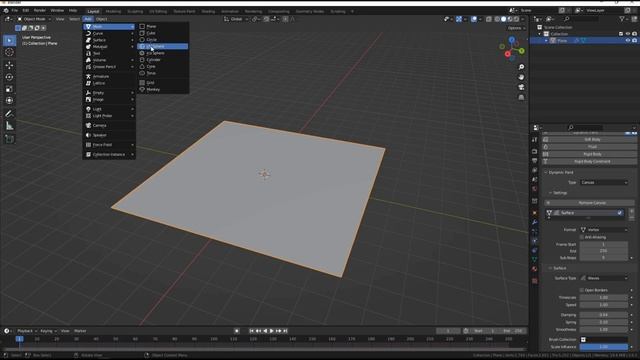Select solid viewport shading mode
Image resolution: width=640 pixels, height=360 pixels.
pyautogui.click(x=504, y=19)
